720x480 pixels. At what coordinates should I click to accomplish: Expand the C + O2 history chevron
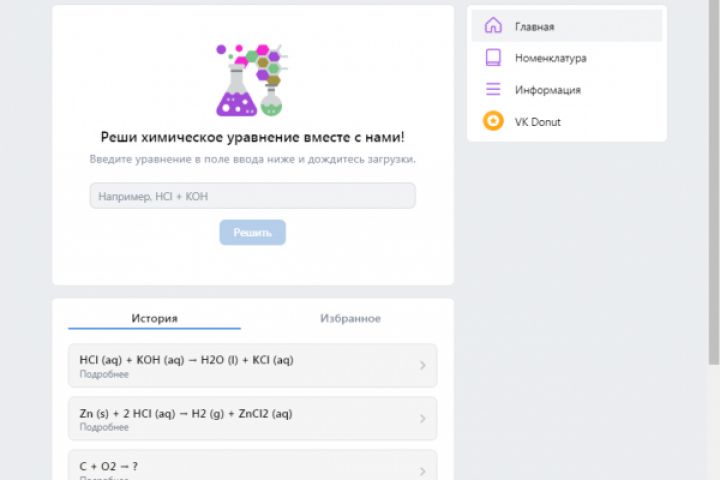point(422,471)
